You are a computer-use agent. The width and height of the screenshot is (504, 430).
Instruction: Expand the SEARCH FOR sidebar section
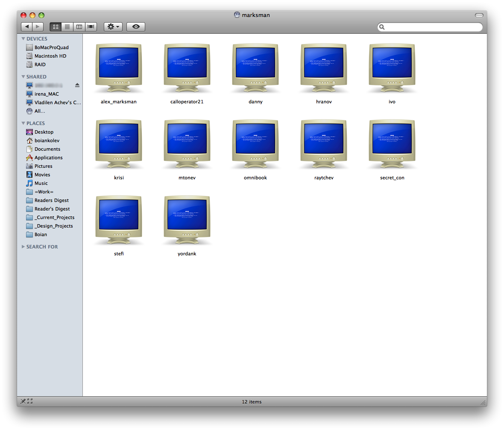point(23,247)
